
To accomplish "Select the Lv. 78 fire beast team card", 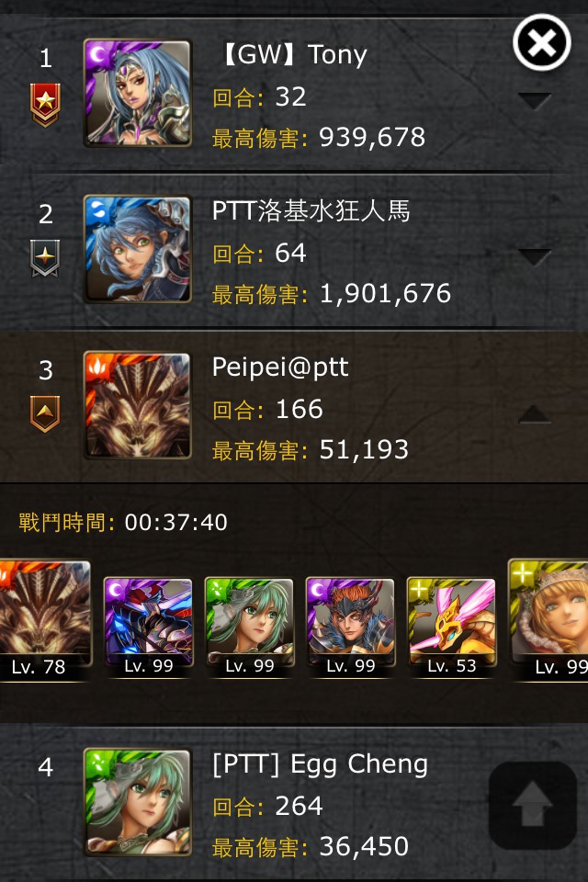I will [x=44, y=620].
